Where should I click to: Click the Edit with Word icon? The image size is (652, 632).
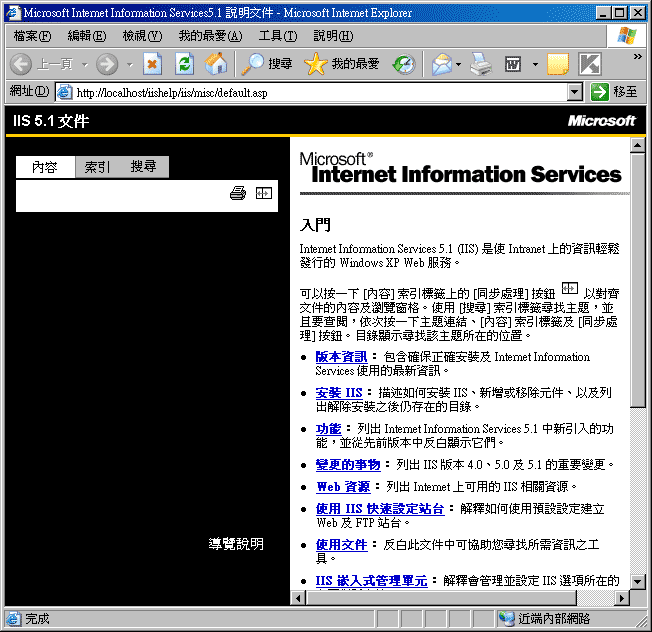pos(513,64)
